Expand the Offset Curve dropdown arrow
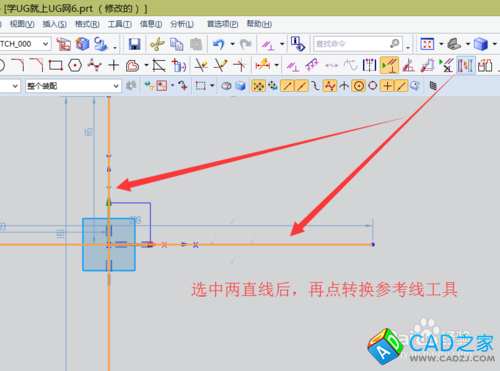 [x=146, y=65]
